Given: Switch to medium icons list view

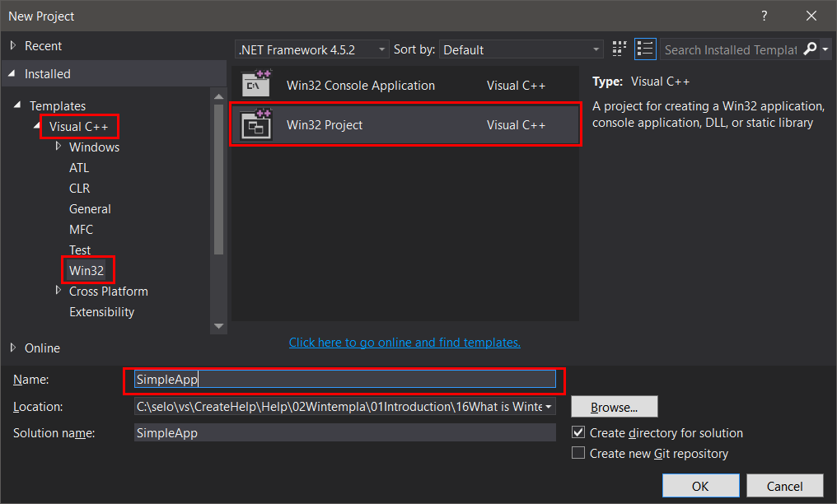Looking at the screenshot, I should [x=645, y=49].
